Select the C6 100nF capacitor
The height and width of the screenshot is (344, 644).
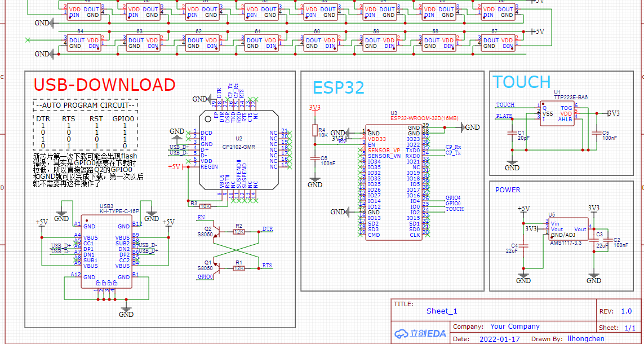[314, 158]
